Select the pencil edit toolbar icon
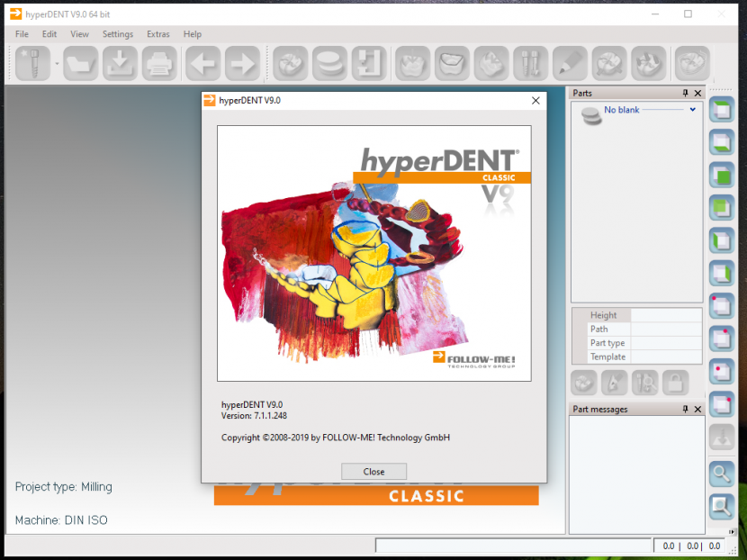Screen dimensions: 747x560 coord(570,63)
